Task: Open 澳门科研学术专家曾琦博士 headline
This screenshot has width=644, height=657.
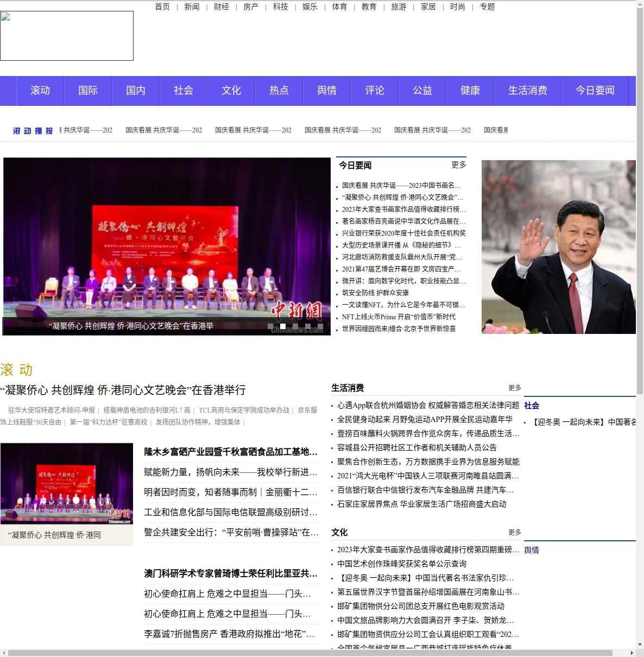Action: (231, 574)
